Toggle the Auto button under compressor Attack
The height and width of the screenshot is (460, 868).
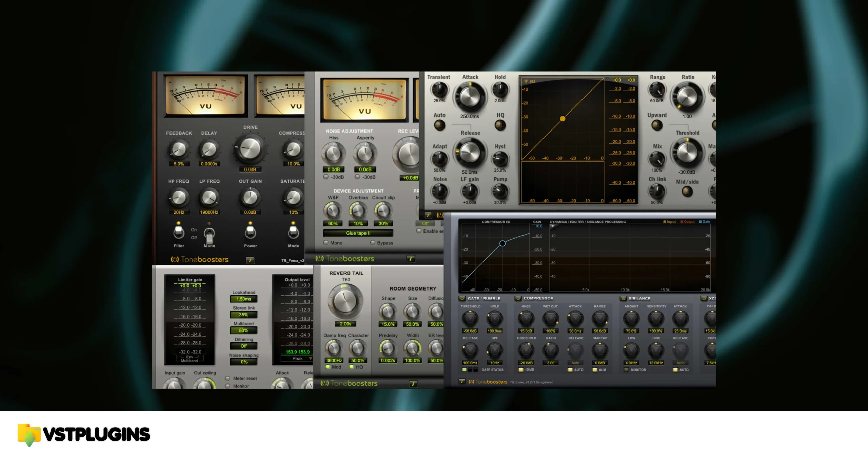[x=439, y=125]
